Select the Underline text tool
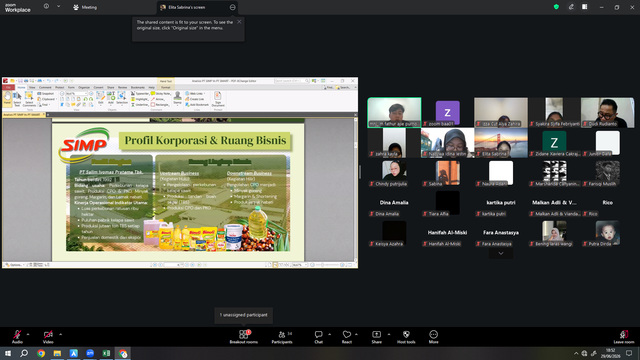 (140, 105)
